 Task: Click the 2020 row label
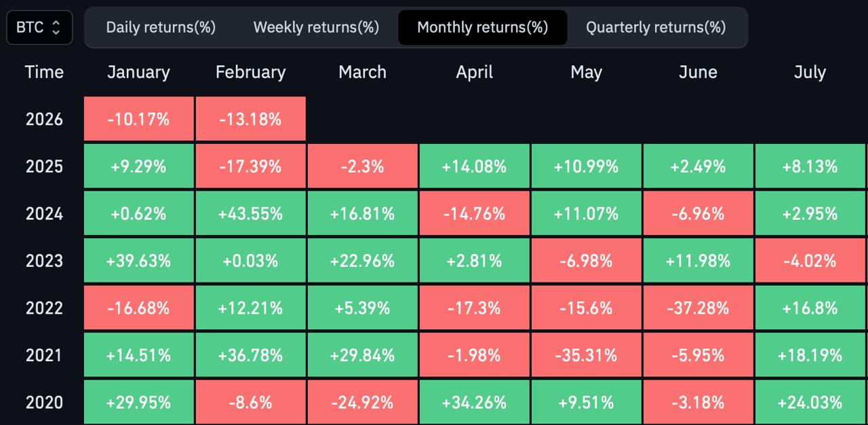coord(44,402)
